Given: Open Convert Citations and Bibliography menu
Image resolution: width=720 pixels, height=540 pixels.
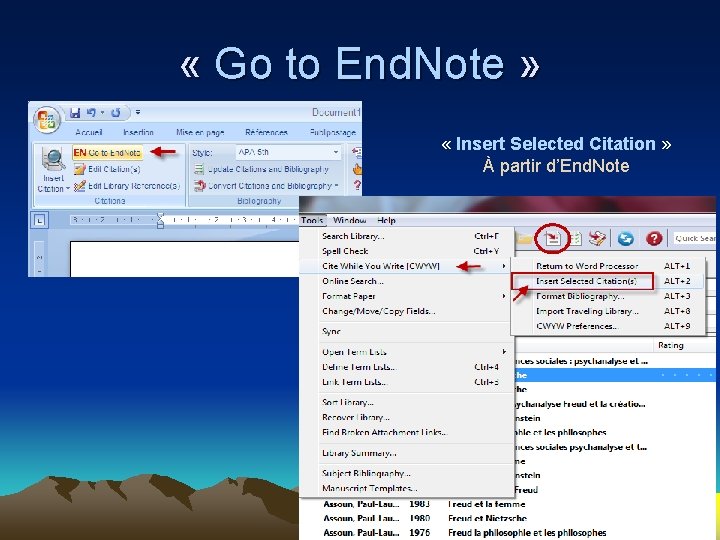Looking at the screenshot, I should click(x=266, y=186).
